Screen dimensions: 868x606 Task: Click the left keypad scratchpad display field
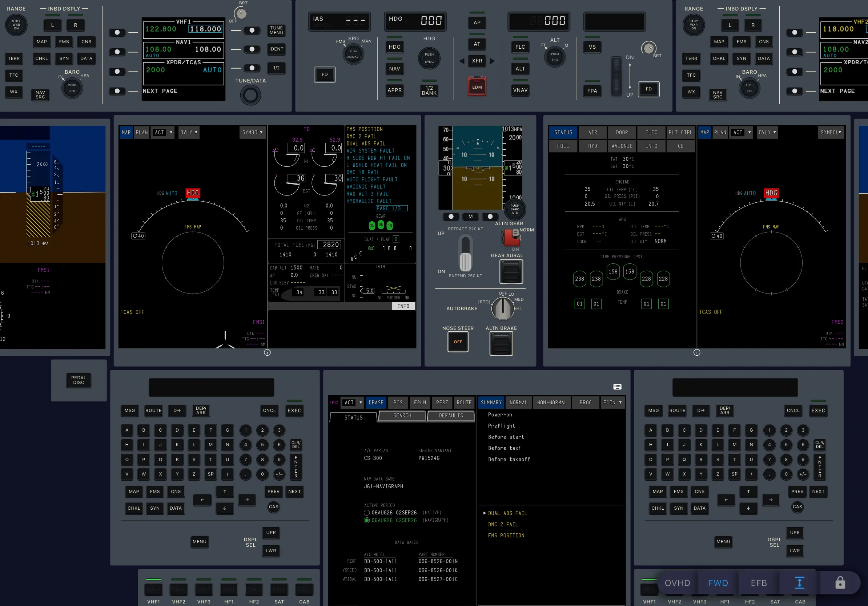(211, 387)
